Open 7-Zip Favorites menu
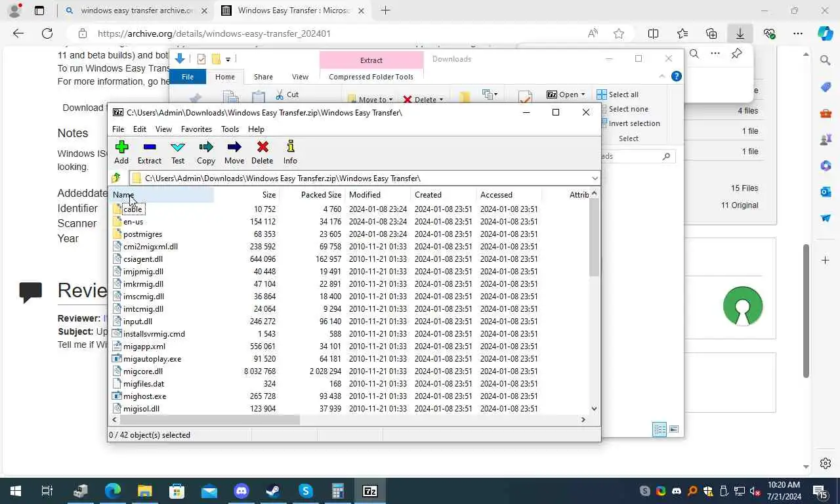Viewport: 840px width, 504px height. 196,129
